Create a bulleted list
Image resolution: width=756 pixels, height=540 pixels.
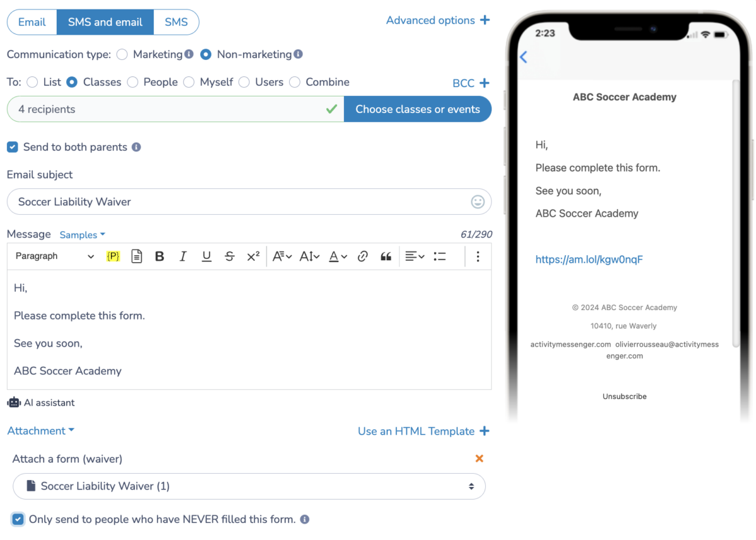[x=439, y=256]
